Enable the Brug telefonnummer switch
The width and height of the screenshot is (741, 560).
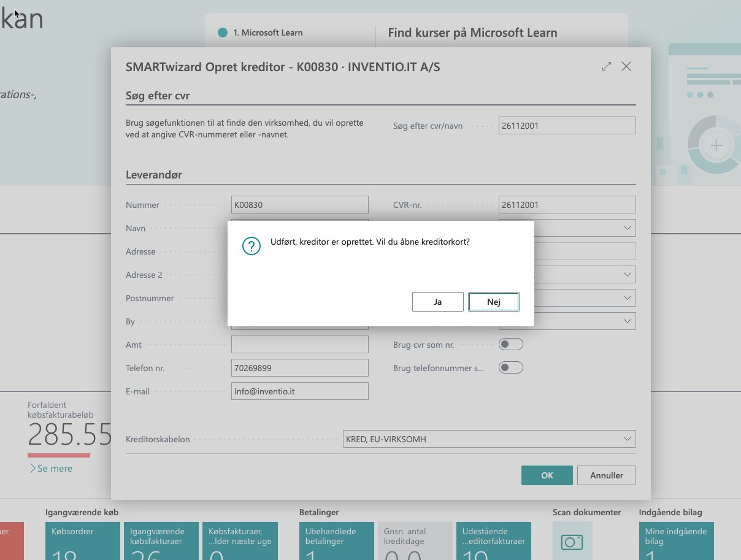(x=510, y=368)
